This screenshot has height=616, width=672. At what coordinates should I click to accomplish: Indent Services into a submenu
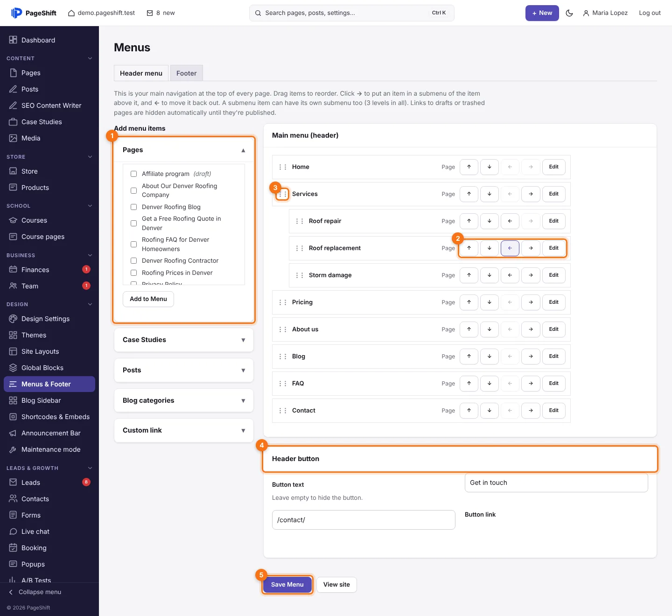click(x=531, y=194)
